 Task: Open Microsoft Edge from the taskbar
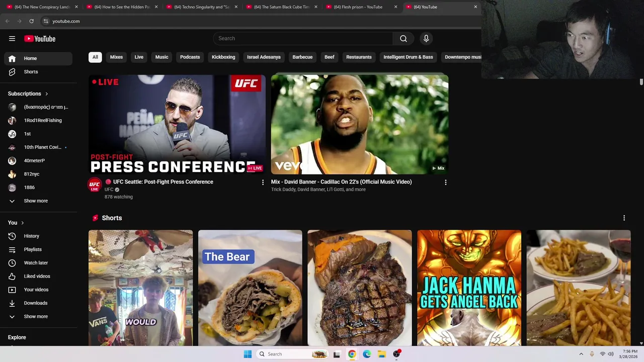[x=367, y=354]
